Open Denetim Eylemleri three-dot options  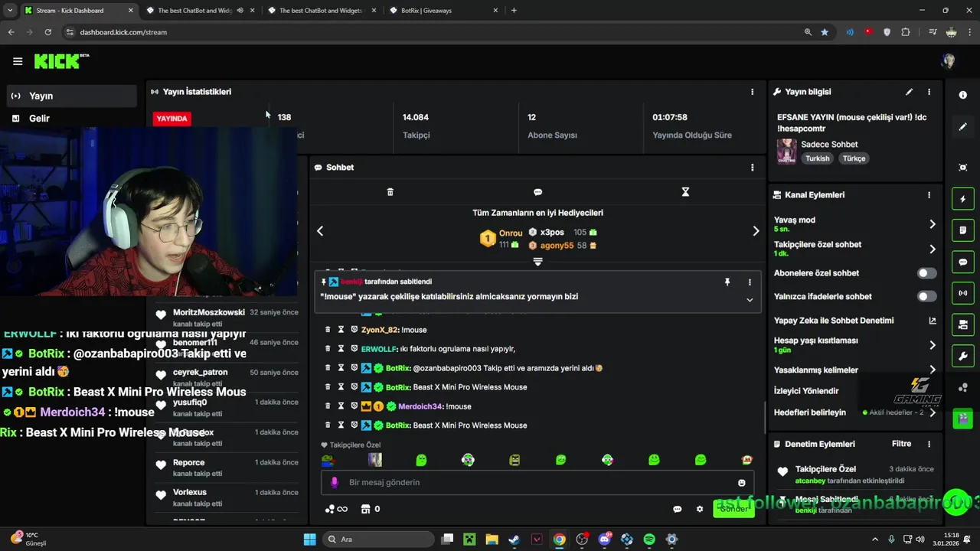929,444
